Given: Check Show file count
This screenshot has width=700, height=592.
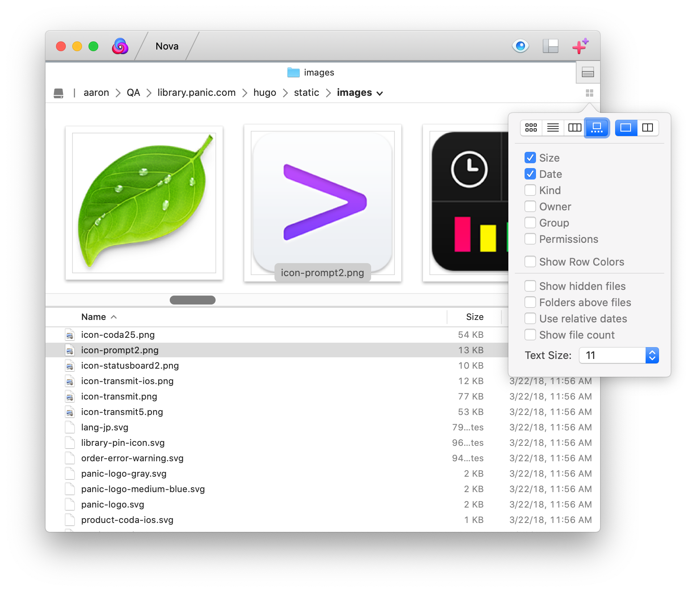Looking at the screenshot, I should click(530, 335).
